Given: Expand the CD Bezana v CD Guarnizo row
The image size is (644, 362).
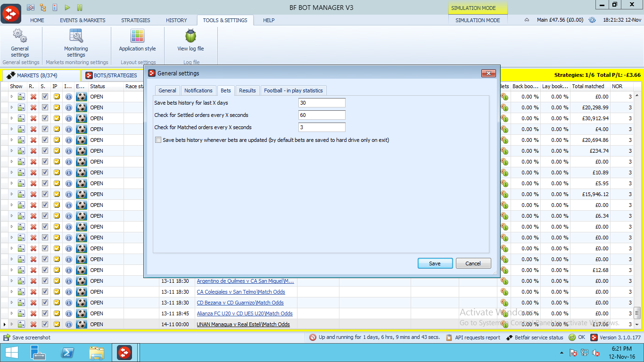Looking at the screenshot, I should (x=12, y=303).
